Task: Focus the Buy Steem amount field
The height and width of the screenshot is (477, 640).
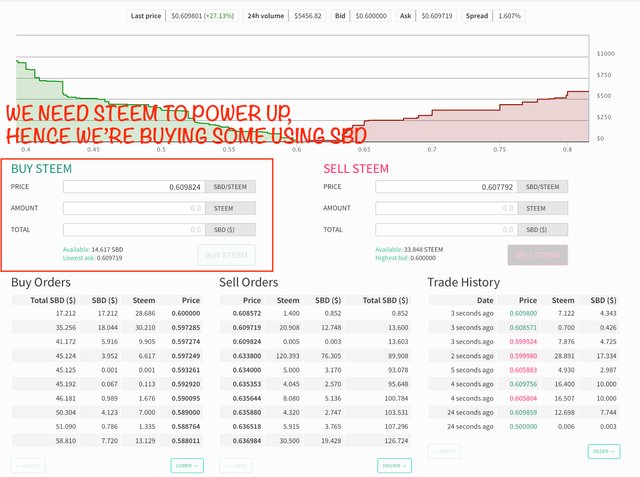Action: pos(134,208)
